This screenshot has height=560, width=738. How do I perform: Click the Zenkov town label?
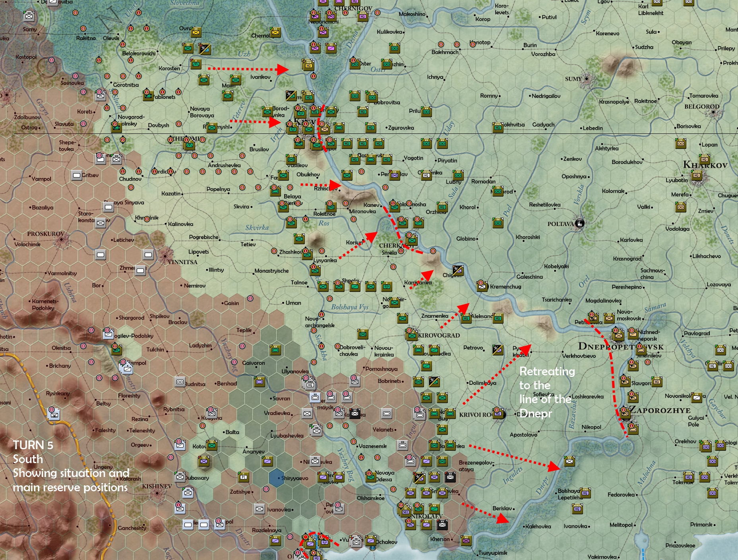tap(572, 159)
